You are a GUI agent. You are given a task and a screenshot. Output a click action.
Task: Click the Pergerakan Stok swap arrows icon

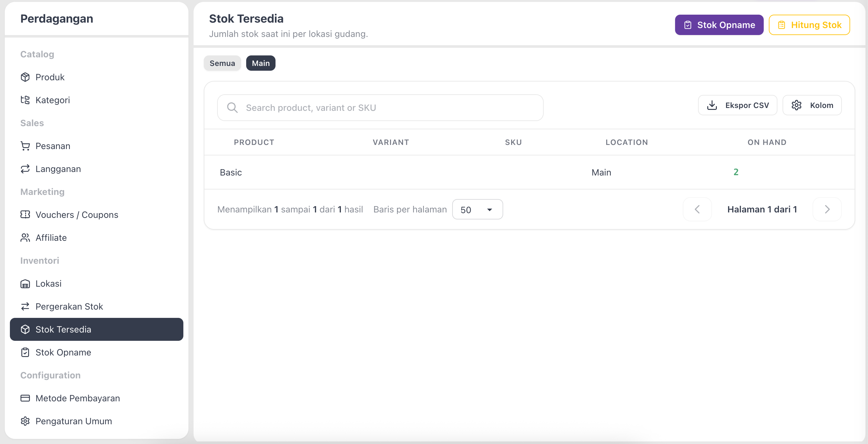point(25,306)
